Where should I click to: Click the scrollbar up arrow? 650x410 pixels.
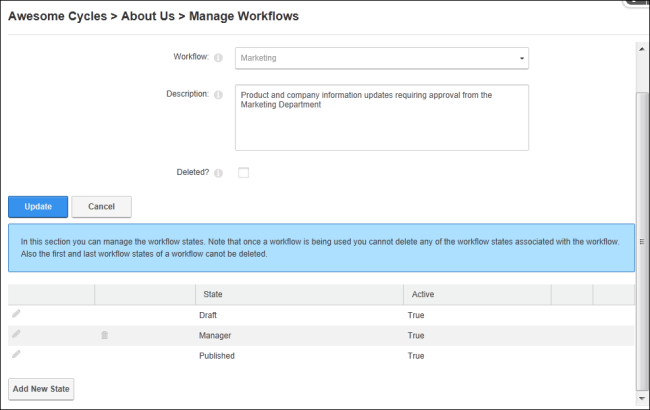point(642,49)
